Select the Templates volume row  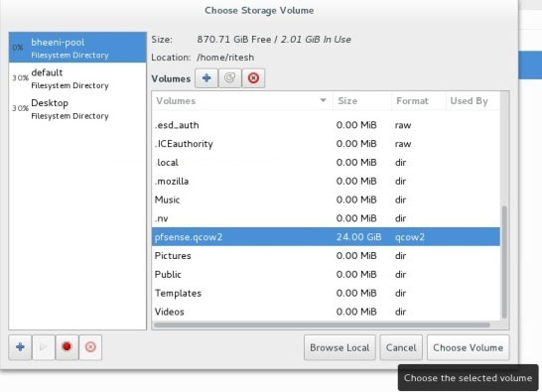pyautogui.click(x=326, y=293)
